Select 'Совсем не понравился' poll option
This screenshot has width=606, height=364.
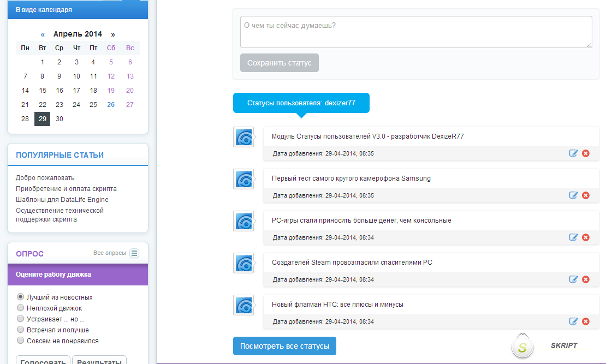[21, 341]
